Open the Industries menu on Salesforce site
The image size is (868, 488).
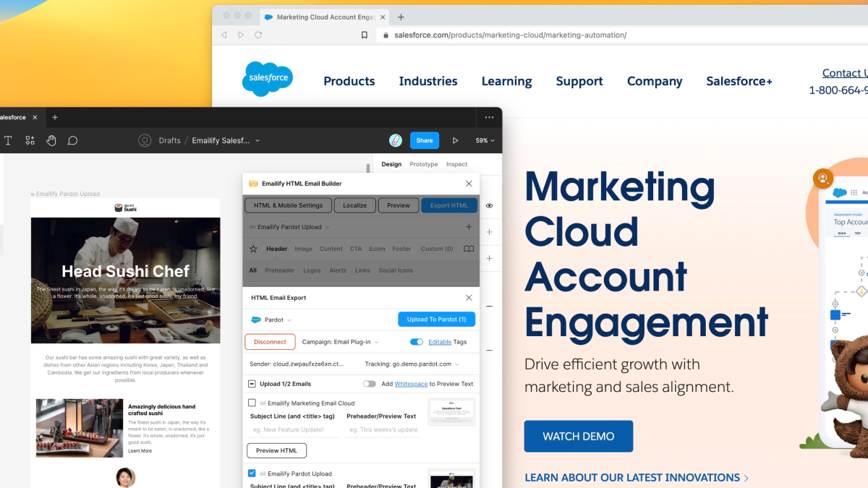[x=428, y=81]
